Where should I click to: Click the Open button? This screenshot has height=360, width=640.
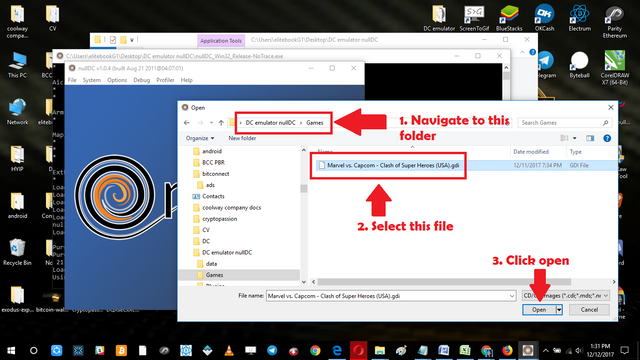(539, 310)
